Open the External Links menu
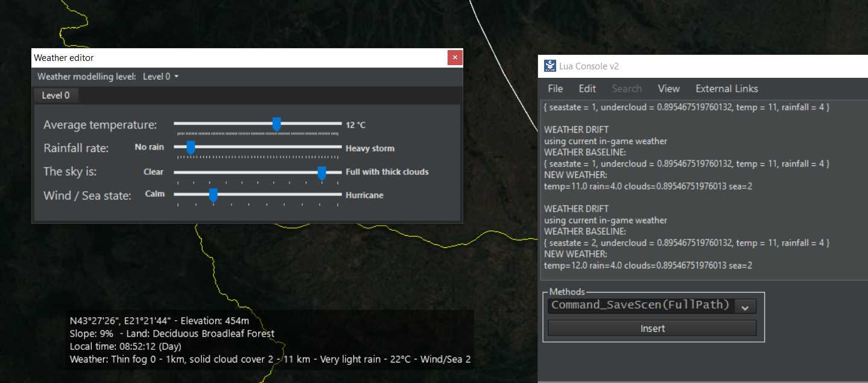The height and width of the screenshot is (383, 868). point(726,89)
